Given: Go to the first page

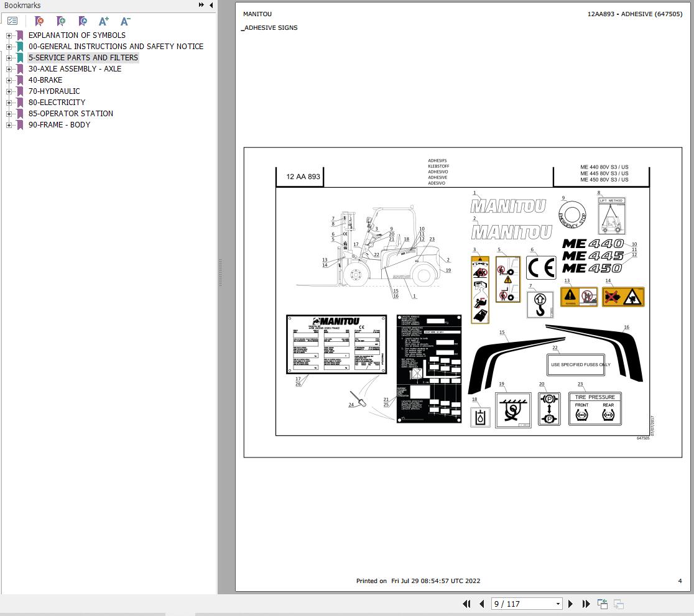Looking at the screenshot, I should (466, 604).
